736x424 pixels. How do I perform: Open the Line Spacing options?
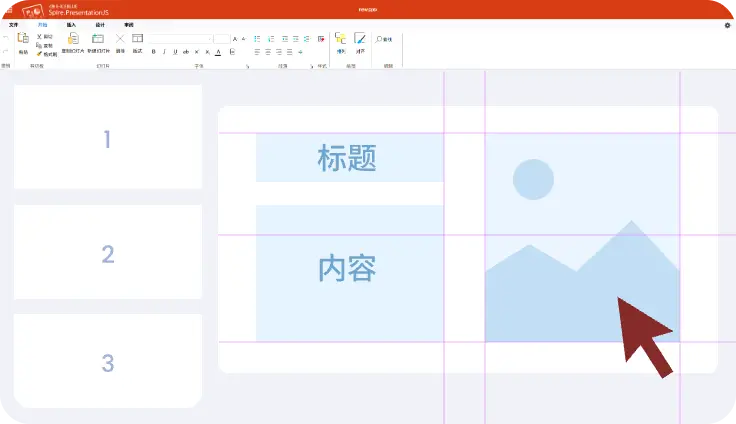coord(307,39)
